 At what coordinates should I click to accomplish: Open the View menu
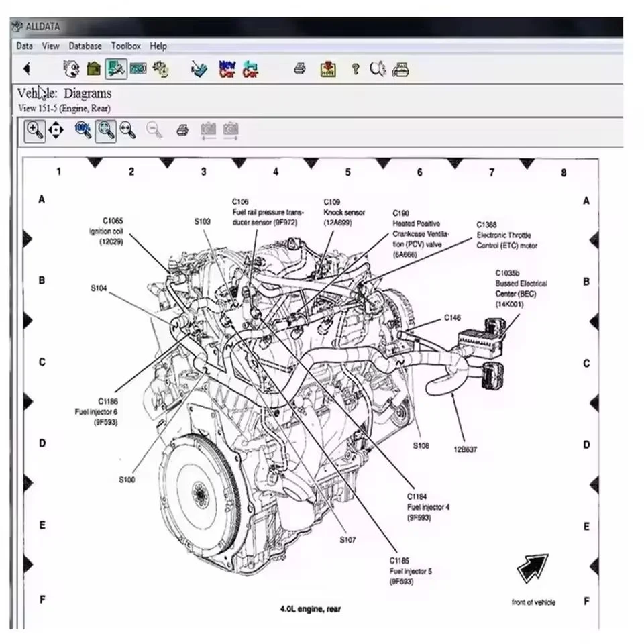50,46
